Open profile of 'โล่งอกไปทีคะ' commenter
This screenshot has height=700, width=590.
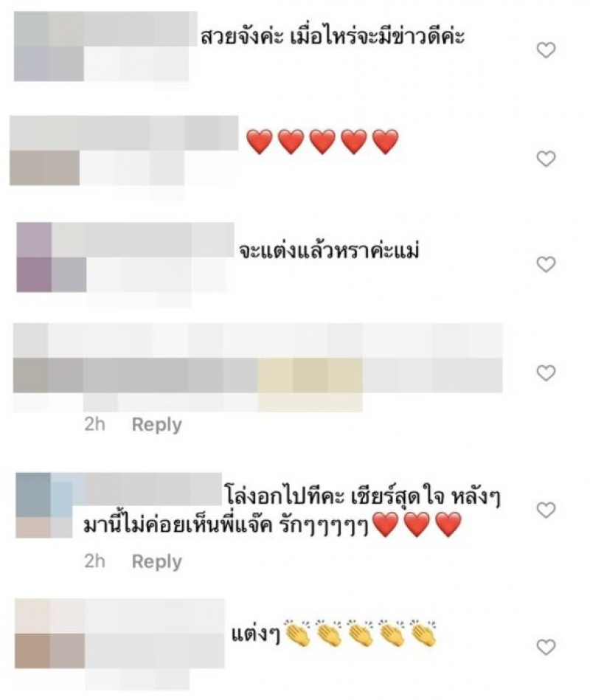point(118,489)
